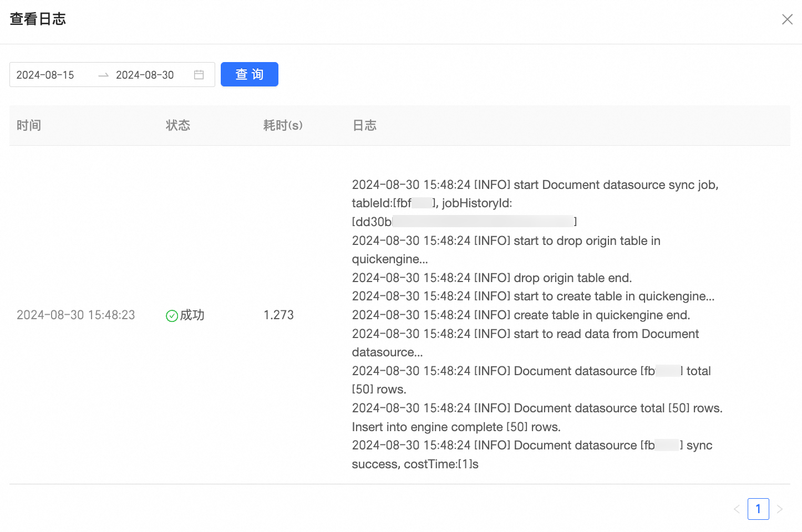Edit the start date 2024-08-15
The height and width of the screenshot is (532, 802).
point(45,75)
